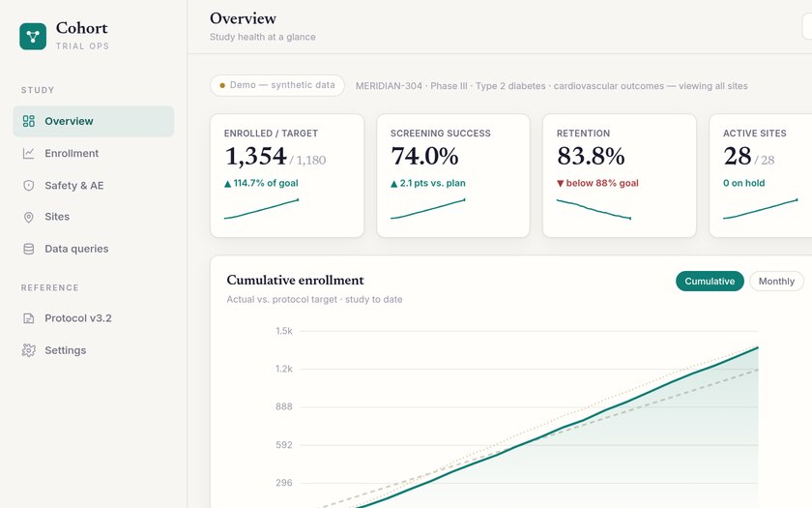Click the Screening Success sparkline
Image resolution: width=812 pixels, height=508 pixels.
[x=427, y=209]
